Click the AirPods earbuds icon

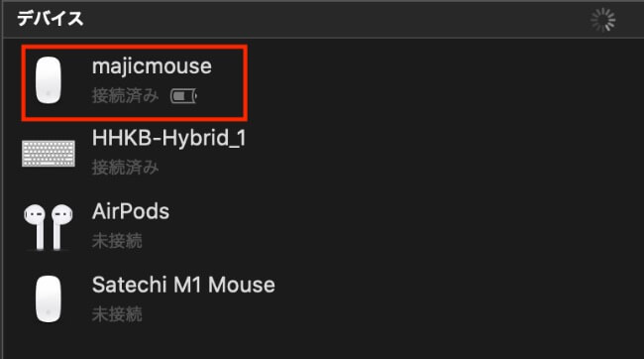(x=49, y=227)
